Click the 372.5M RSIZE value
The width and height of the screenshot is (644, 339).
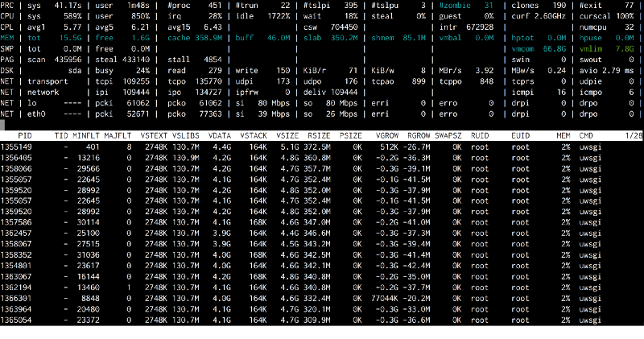click(x=317, y=147)
